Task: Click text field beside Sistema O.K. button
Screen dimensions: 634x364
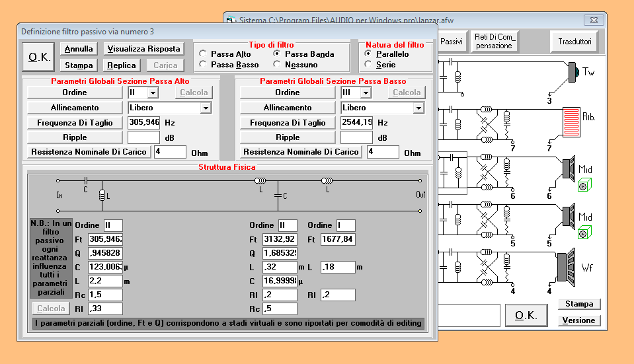Action: point(469,316)
